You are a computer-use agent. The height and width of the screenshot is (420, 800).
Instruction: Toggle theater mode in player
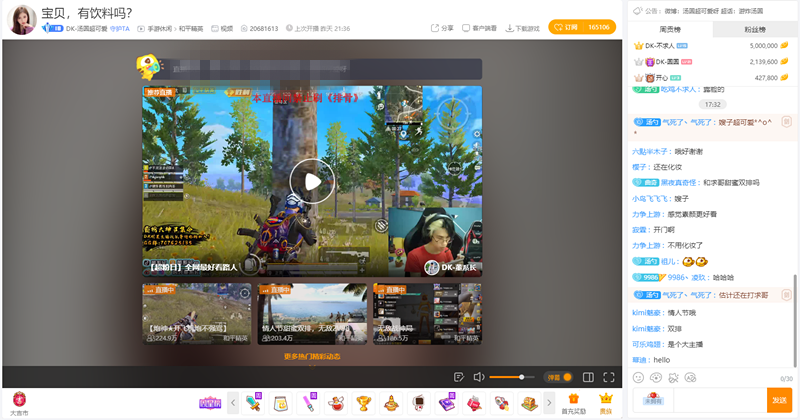pyautogui.click(x=588, y=377)
